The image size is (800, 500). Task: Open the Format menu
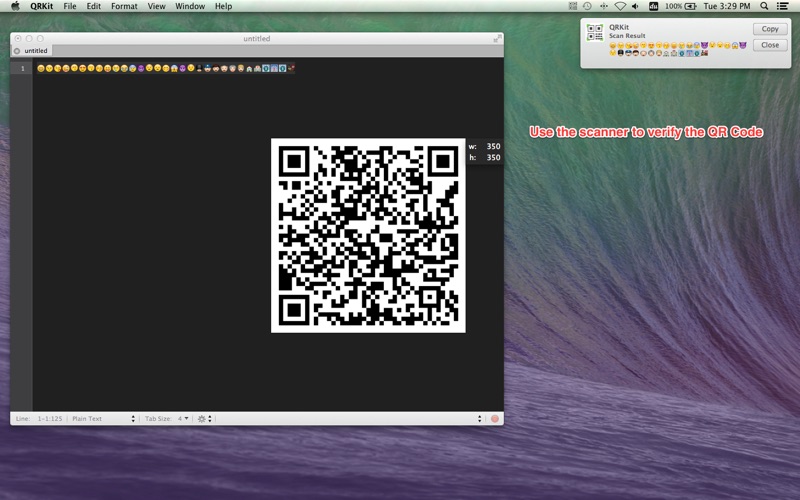click(124, 6)
